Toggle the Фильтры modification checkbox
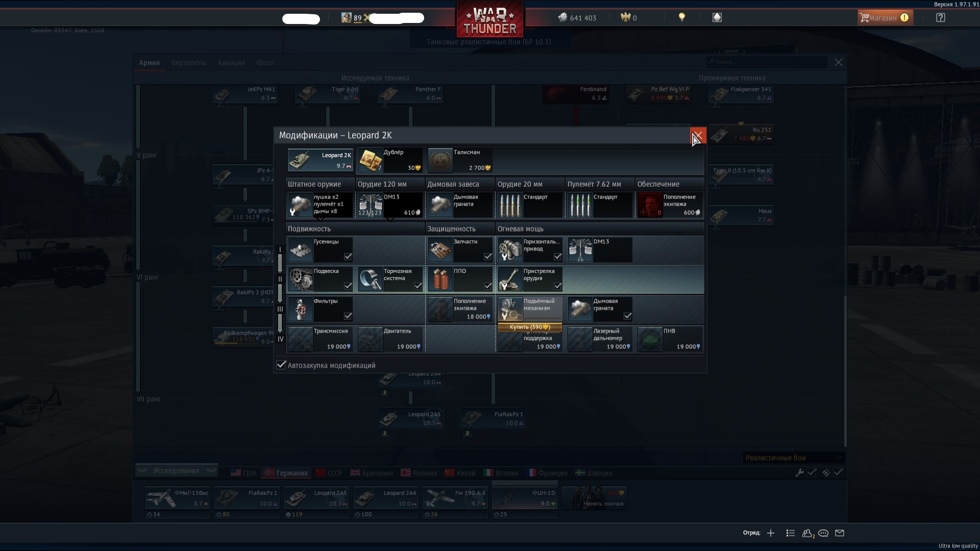The height and width of the screenshot is (551, 980). (x=348, y=316)
